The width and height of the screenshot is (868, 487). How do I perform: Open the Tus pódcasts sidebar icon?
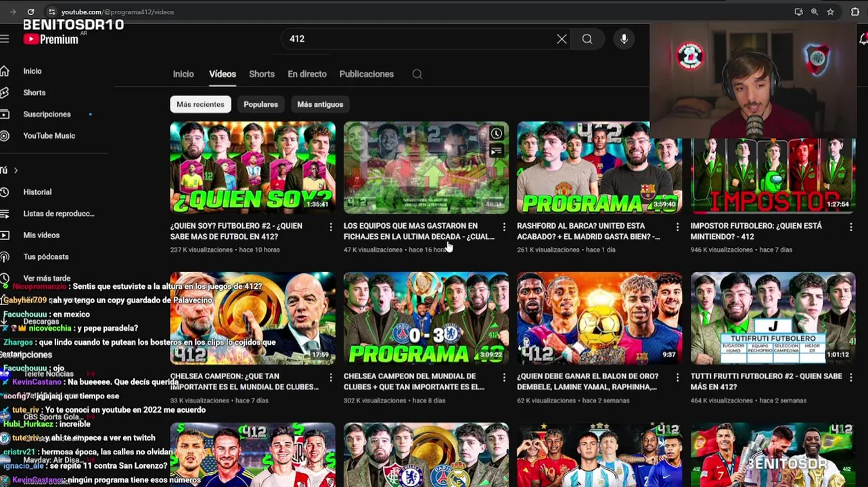4,257
